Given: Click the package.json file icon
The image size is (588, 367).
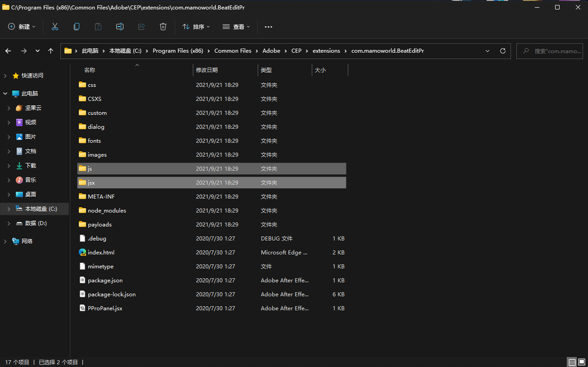Looking at the screenshot, I should tap(82, 280).
